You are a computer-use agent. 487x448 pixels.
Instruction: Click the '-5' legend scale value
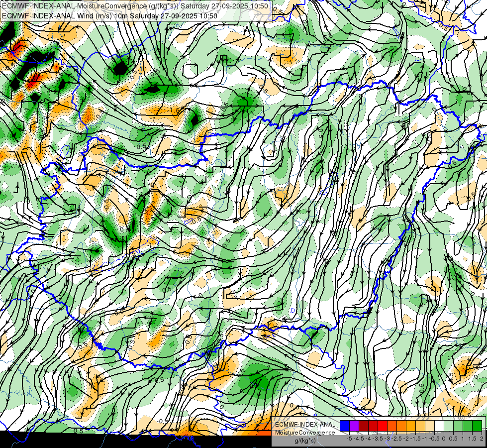click(x=349, y=439)
